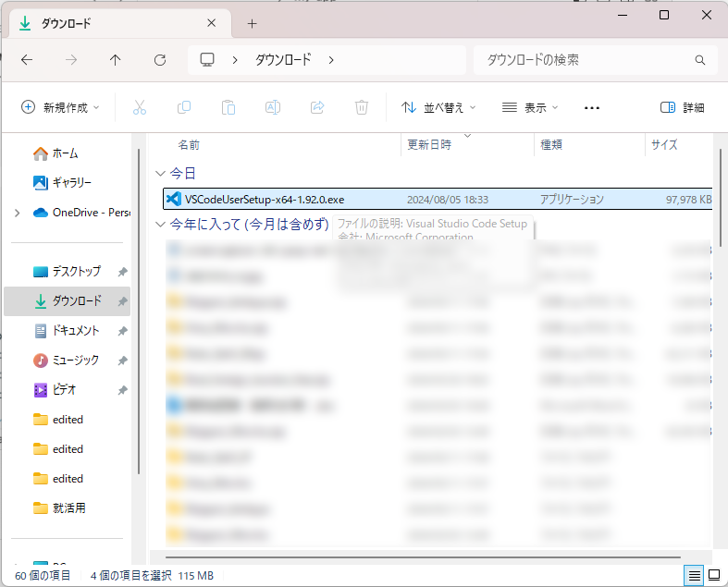Go forward with the right arrow
This screenshot has width=728, height=587.
pyautogui.click(x=71, y=60)
